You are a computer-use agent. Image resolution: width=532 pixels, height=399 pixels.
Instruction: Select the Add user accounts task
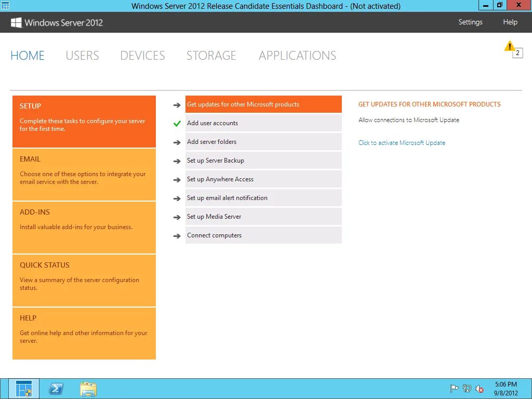(263, 123)
